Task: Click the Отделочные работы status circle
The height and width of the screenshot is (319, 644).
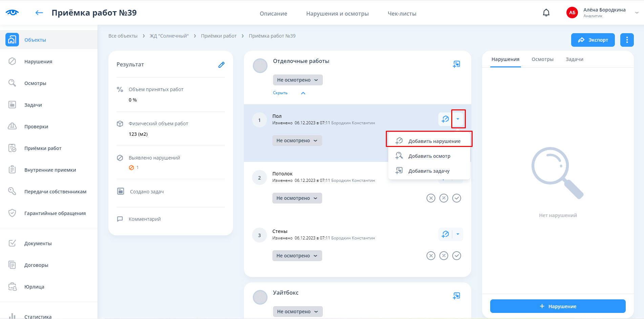Action: pos(260,66)
